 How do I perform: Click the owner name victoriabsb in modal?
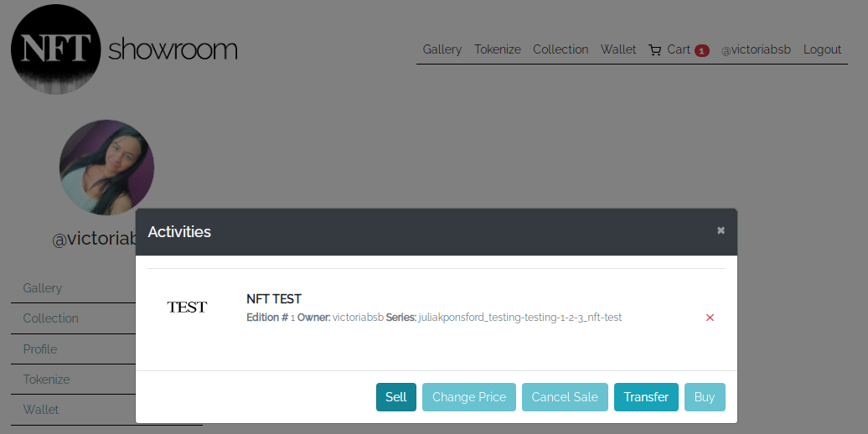tap(358, 318)
